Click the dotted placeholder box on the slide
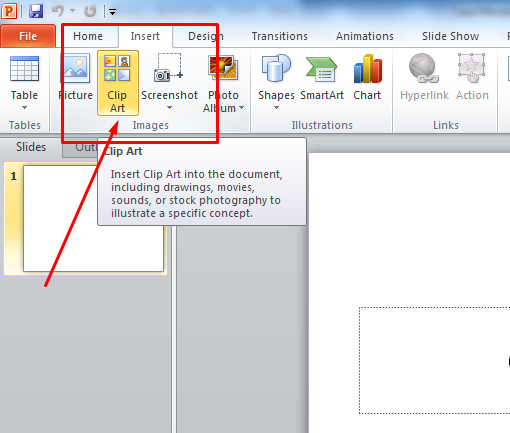Image resolution: width=510 pixels, height=433 pixels. (x=434, y=360)
